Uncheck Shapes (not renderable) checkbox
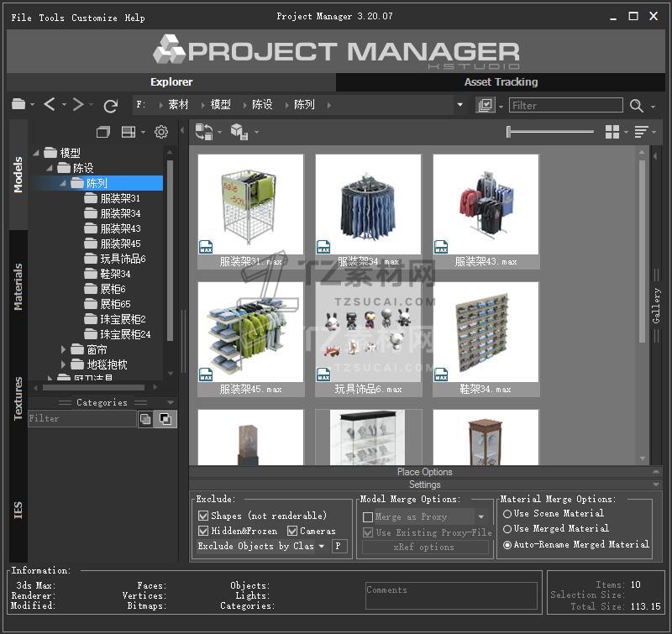This screenshot has width=672, height=634. coord(203,516)
